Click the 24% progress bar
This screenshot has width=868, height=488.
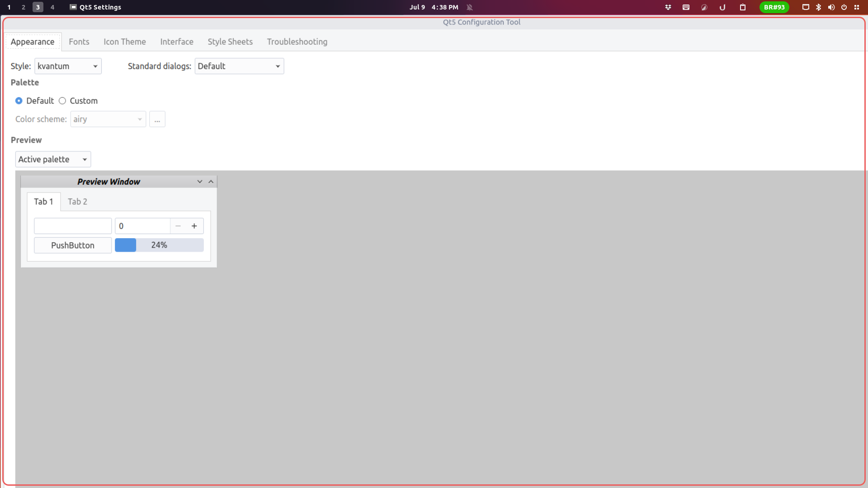coord(159,245)
